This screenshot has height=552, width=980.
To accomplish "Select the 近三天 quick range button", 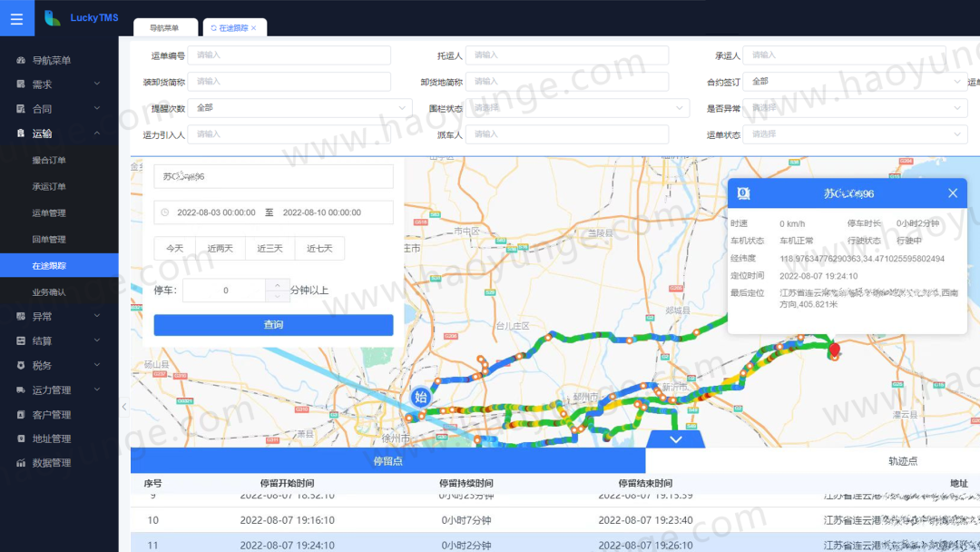I will [270, 248].
